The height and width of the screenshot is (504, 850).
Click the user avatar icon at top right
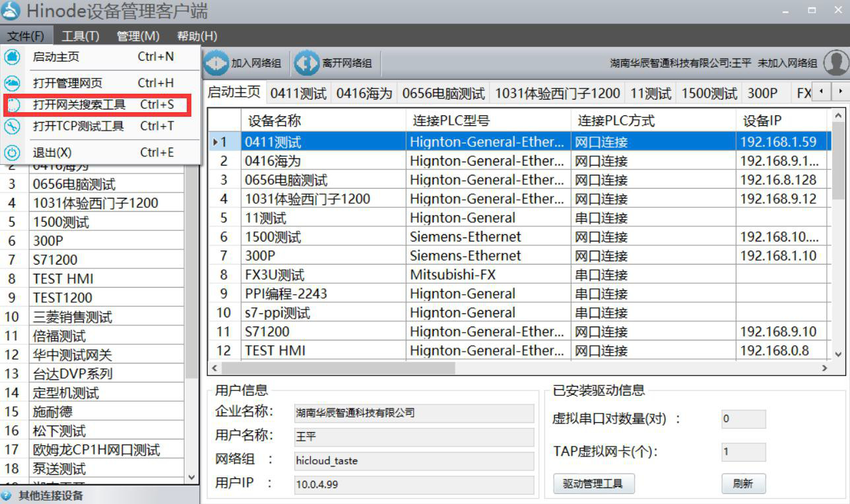coord(835,63)
